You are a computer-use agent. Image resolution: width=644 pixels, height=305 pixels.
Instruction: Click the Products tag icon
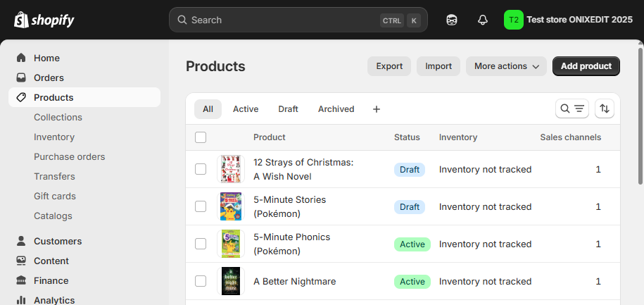click(21, 97)
